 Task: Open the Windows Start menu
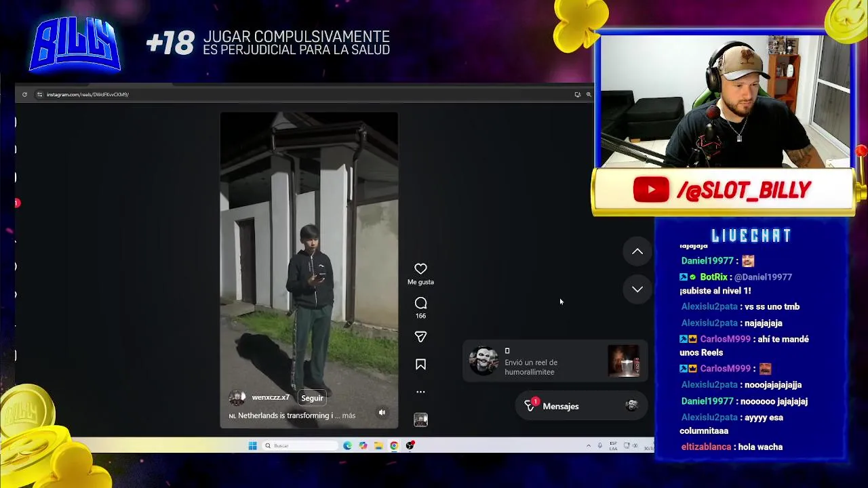click(252, 445)
